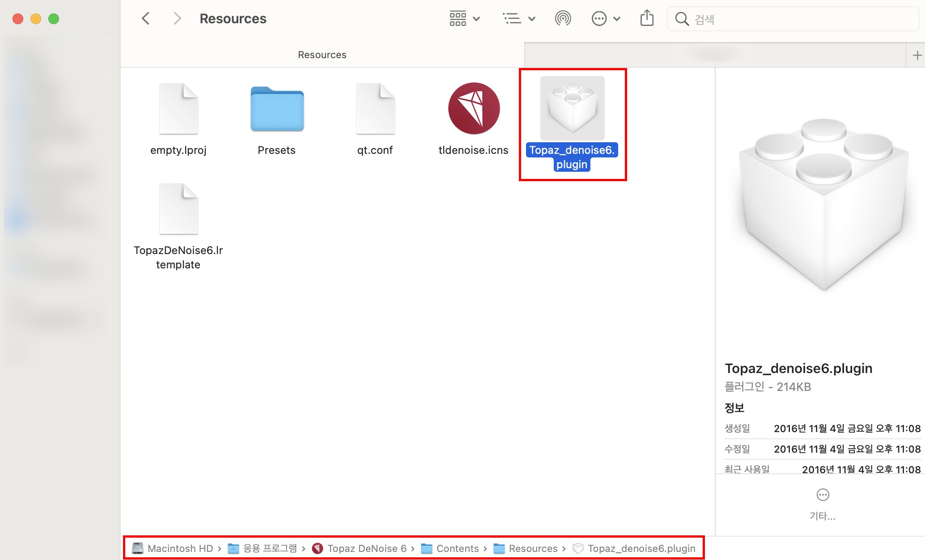Screen dimensions: 925x560
Task: Click into the 검색 search field
Action: coord(793,19)
